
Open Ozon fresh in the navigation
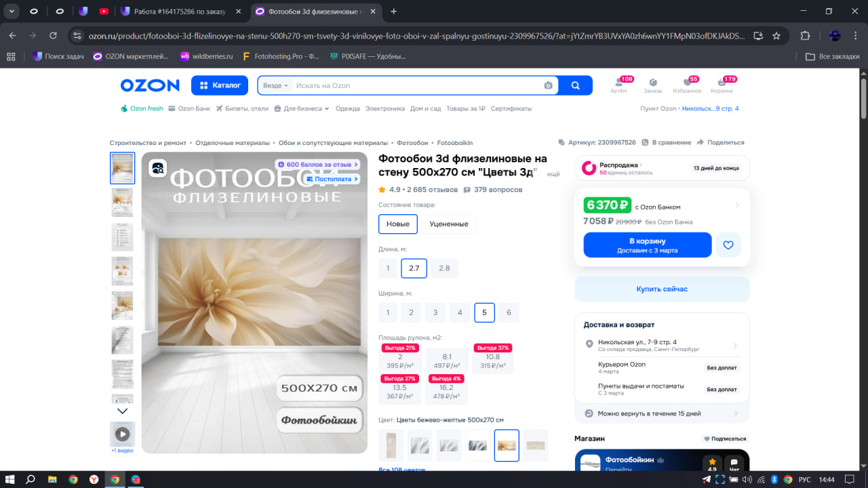(142, 108)
